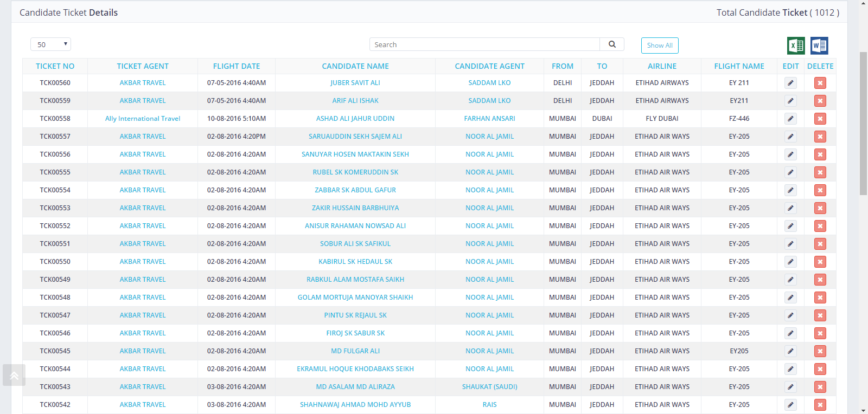The image size is (868, 414).
Task: Open candidate ASHAD ALI JAHUR UDDIN
Action: 355,119
